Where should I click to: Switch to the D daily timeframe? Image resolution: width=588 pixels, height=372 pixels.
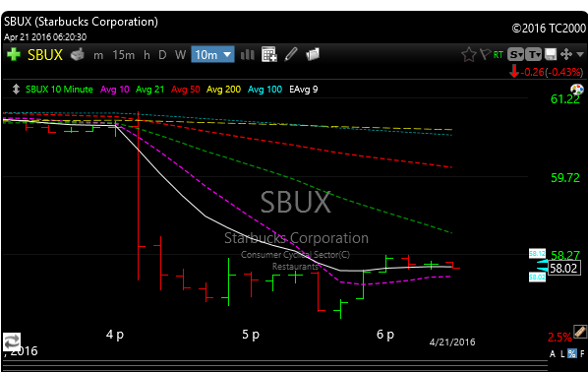pos(162,55)
